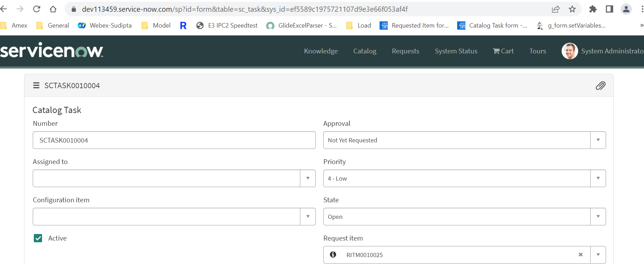Screen dimensions: 644x265
Task: Bookmark this page with the star icon
Action: coord(572,9)
